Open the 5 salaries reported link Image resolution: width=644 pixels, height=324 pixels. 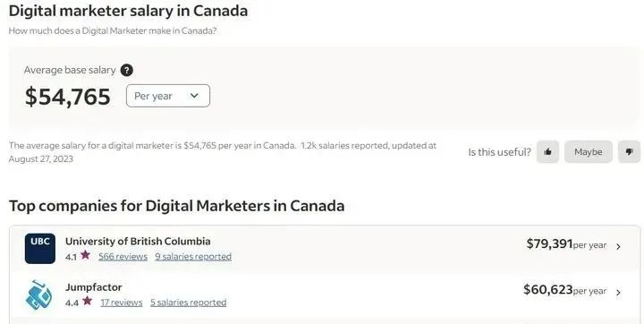click(188, 303)
